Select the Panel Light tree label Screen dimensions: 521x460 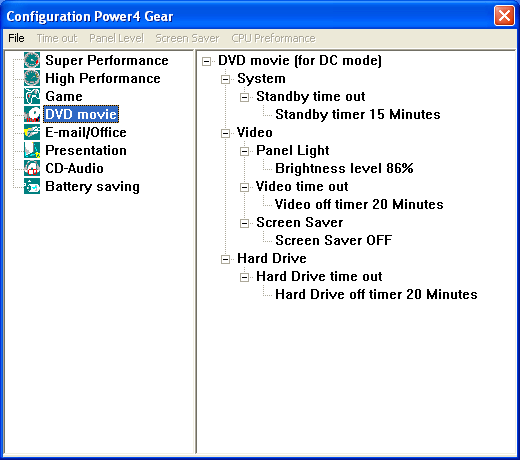pos(293,150)
